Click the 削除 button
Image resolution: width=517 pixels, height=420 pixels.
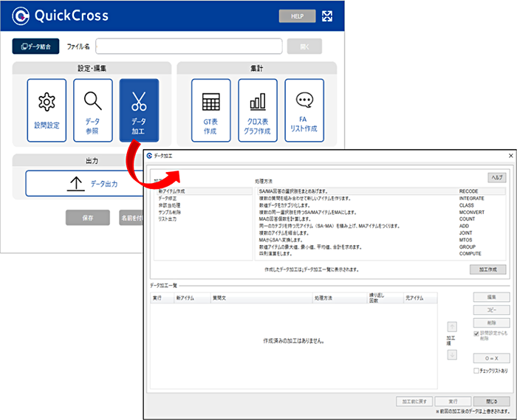pyautogui.click(x=492, y=323)
